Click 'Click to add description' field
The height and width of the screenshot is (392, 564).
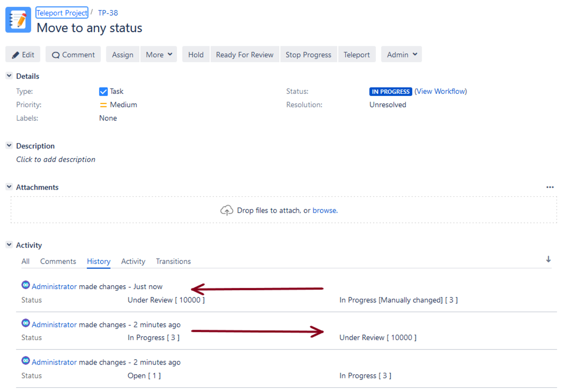tap(56, 159)
